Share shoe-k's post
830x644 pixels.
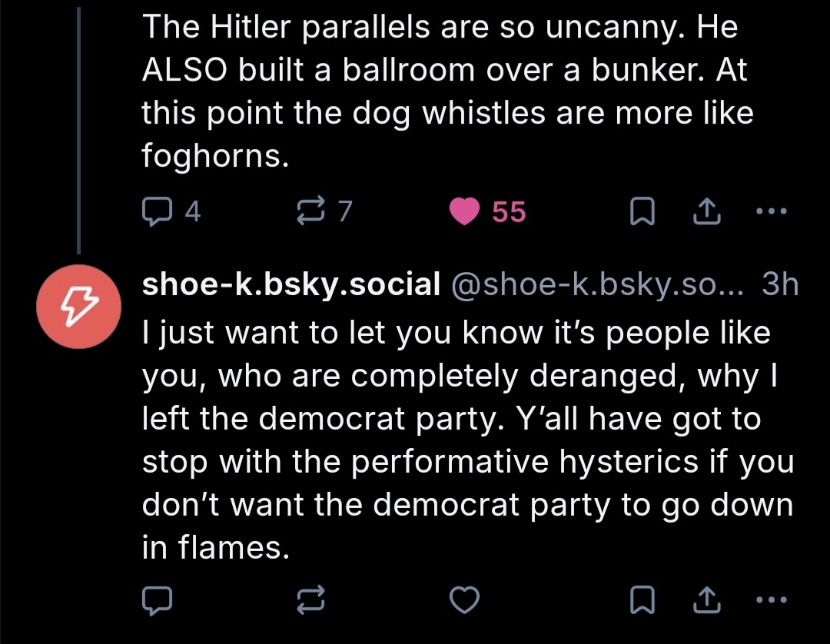(x=705, y=600)
